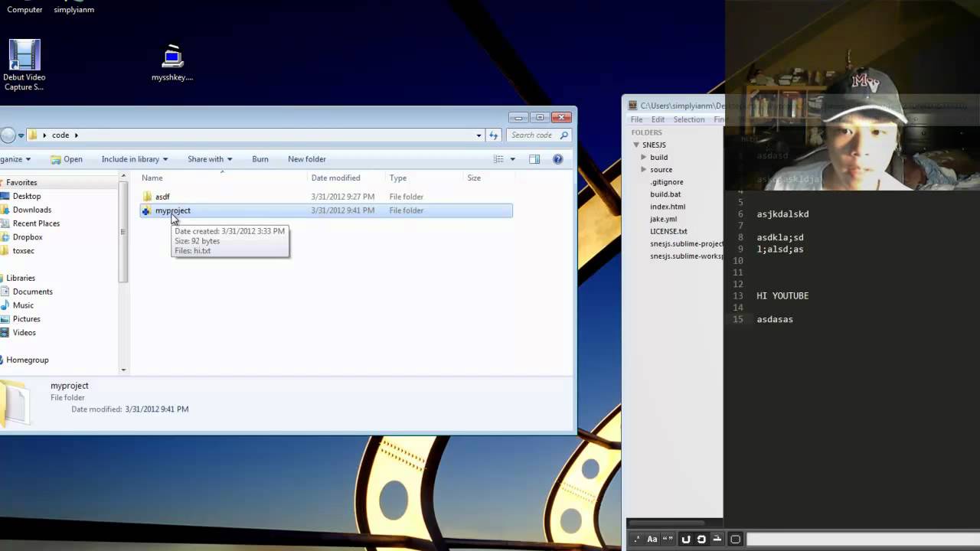Open Pictures library in navigation pane
Viewport: 980px width, 551px height.
pyautogui.click(x=27, y=319)
